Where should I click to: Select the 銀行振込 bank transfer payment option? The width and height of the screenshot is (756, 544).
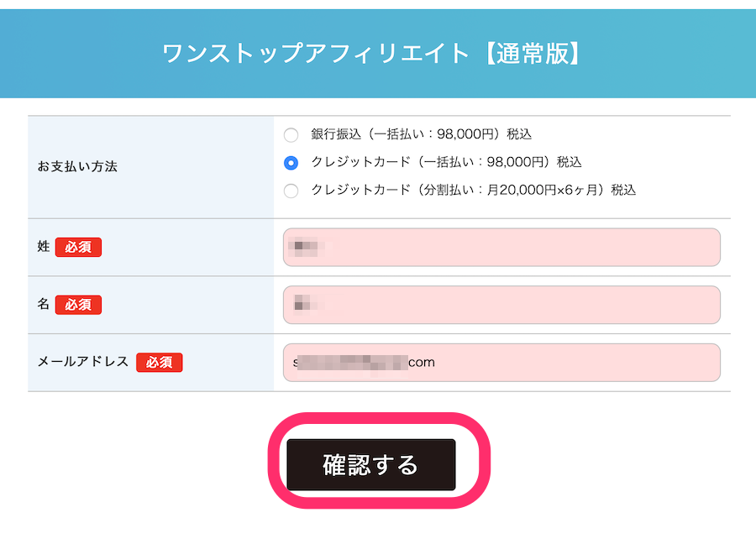coord(291,134)
